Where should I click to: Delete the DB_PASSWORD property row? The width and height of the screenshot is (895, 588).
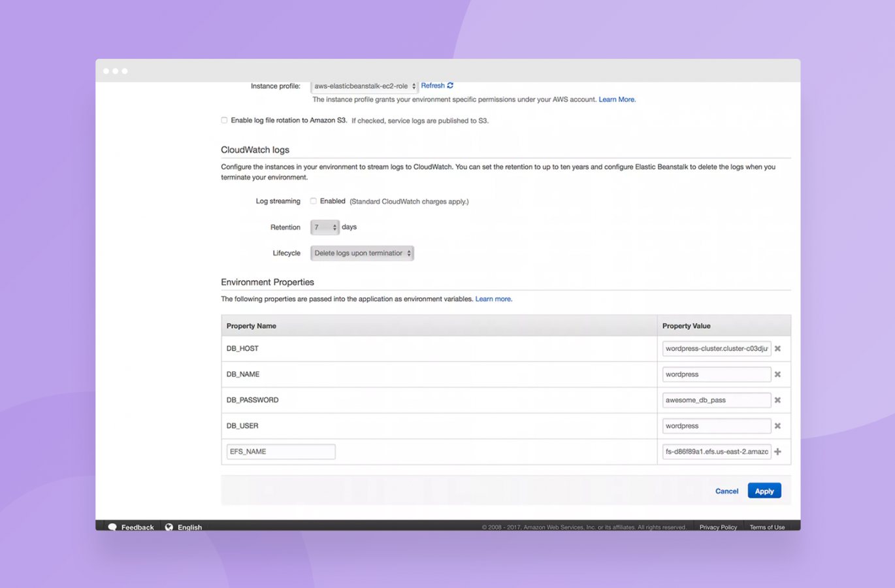[x=777, y=400]
